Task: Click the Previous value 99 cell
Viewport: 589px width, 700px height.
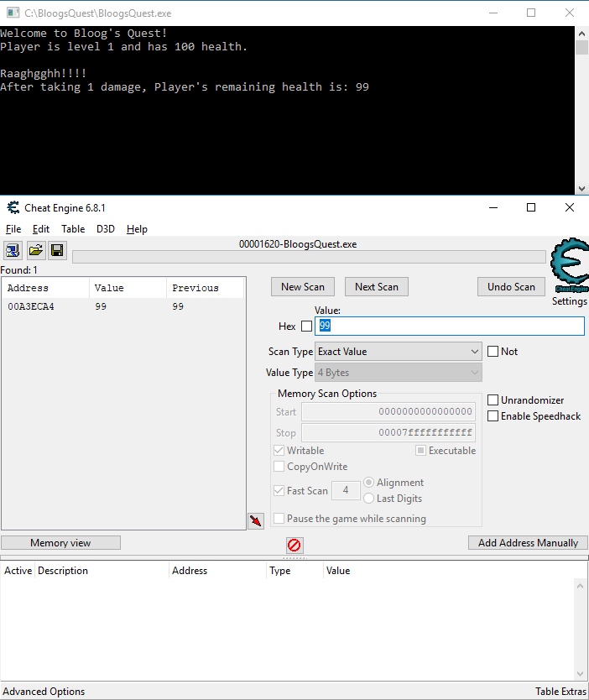Action: point(178,306)
